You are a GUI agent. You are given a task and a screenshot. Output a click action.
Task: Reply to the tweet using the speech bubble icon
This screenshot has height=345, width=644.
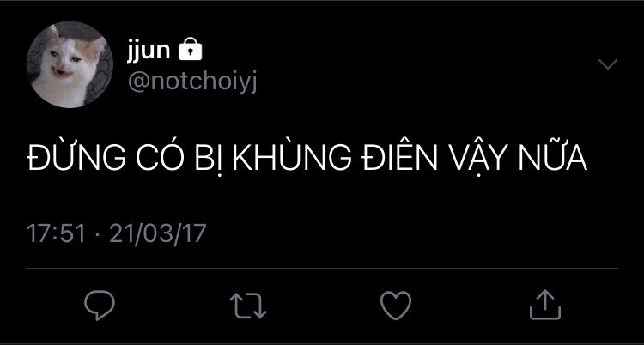click(100, 305)
